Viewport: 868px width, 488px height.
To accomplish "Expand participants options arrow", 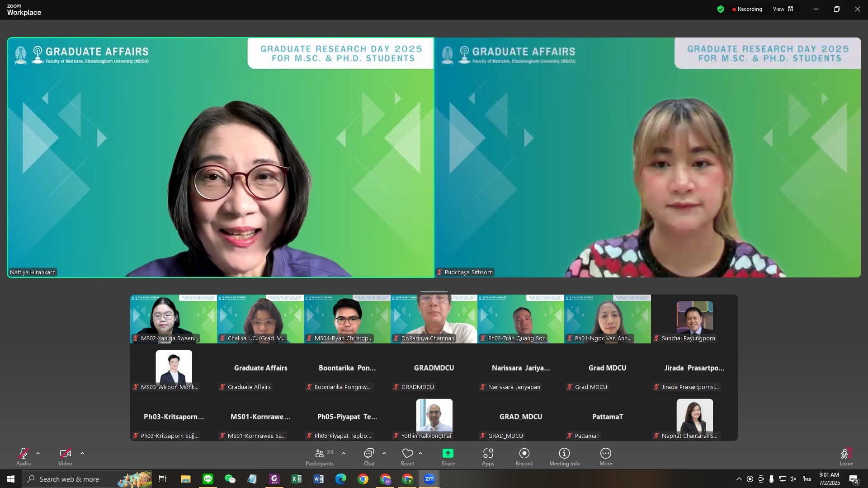I will click(x=344, y=453).
